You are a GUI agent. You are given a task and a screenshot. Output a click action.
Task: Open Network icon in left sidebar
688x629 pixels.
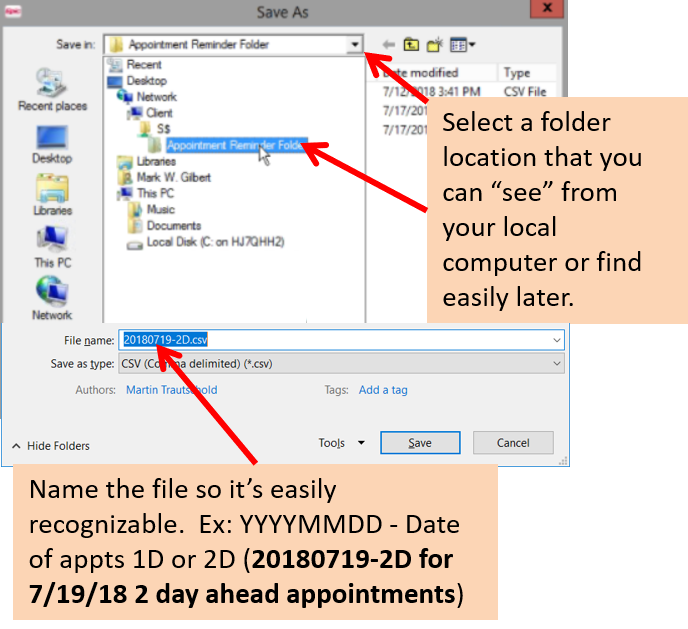click(x=52, y=295)
